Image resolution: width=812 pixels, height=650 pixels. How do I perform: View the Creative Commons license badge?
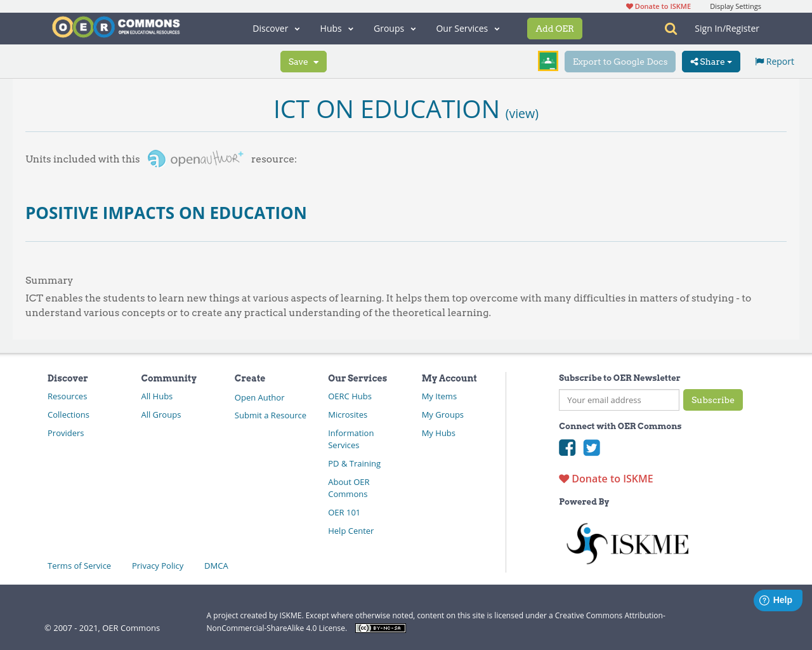coord(380,627)
